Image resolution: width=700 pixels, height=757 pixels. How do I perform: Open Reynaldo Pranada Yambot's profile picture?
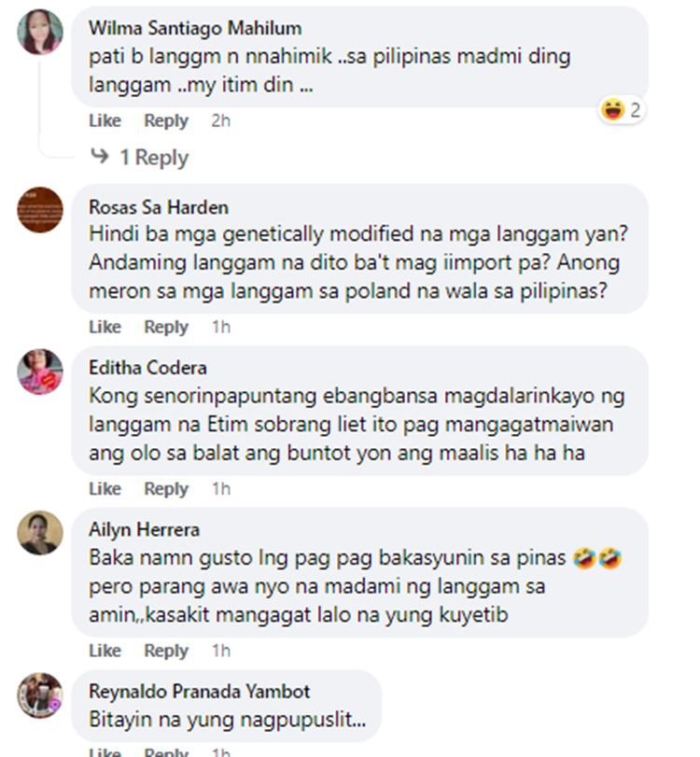(x=40, y=695)
